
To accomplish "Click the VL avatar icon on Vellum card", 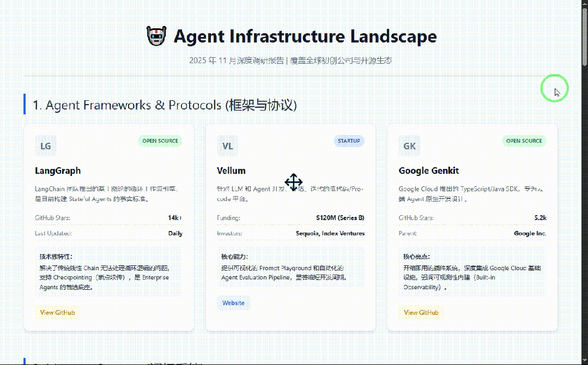I will point(227,146).
